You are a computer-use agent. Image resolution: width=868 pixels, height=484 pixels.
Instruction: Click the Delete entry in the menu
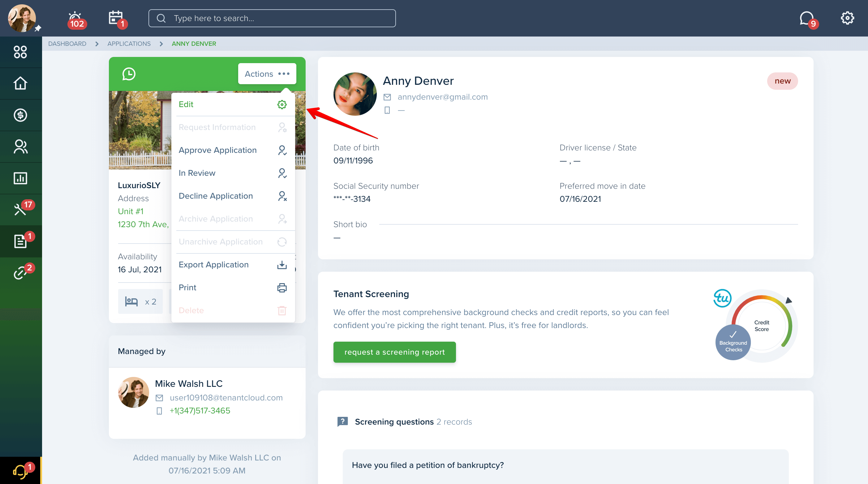click(x=233, y=310)
